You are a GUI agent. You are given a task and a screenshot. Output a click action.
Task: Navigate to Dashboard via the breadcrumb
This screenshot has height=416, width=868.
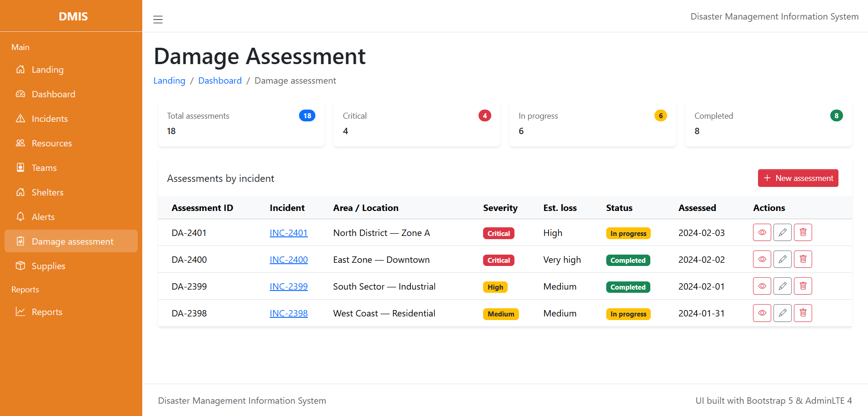220,80
